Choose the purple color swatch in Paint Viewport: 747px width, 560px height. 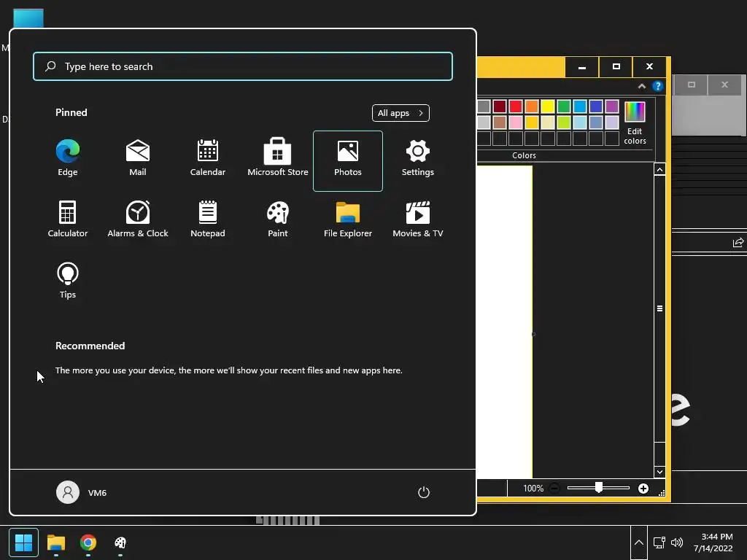click(x=612, y=106)
